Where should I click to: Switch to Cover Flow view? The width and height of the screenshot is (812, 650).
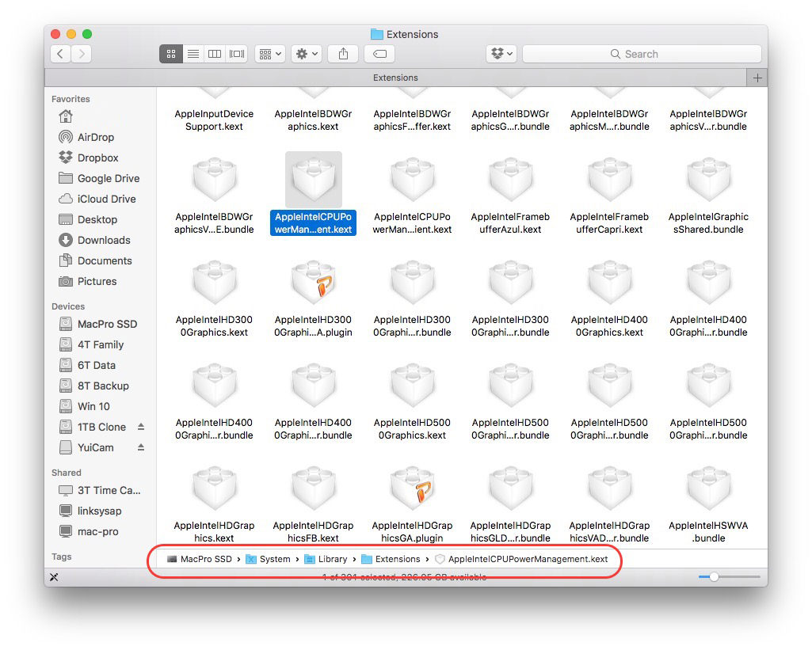(237, 54)
